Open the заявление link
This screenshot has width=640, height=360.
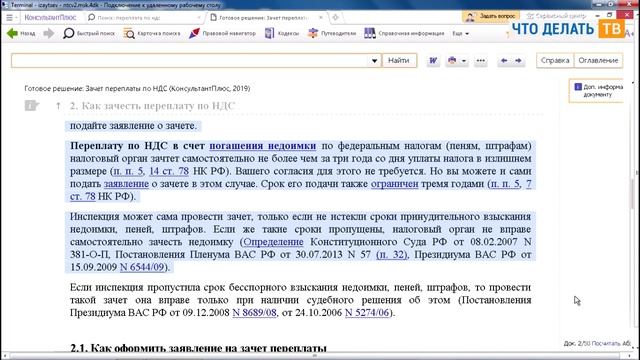tap(126, 184)
